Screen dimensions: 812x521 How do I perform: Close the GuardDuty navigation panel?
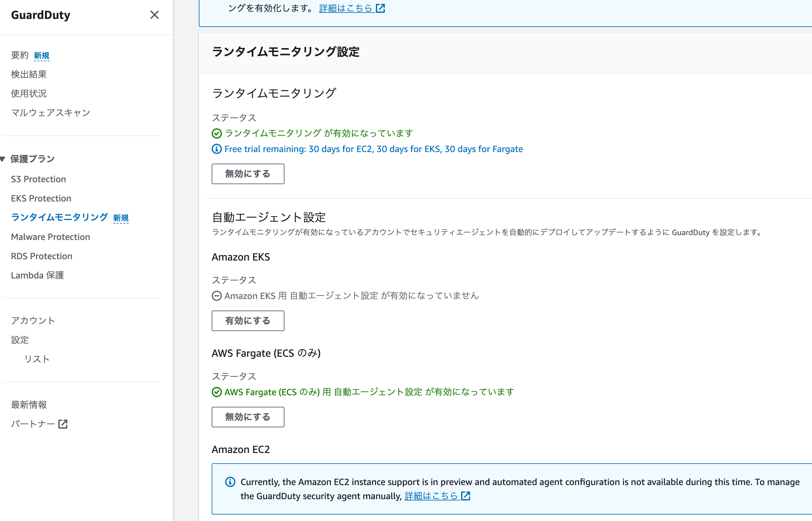(154, 15)
